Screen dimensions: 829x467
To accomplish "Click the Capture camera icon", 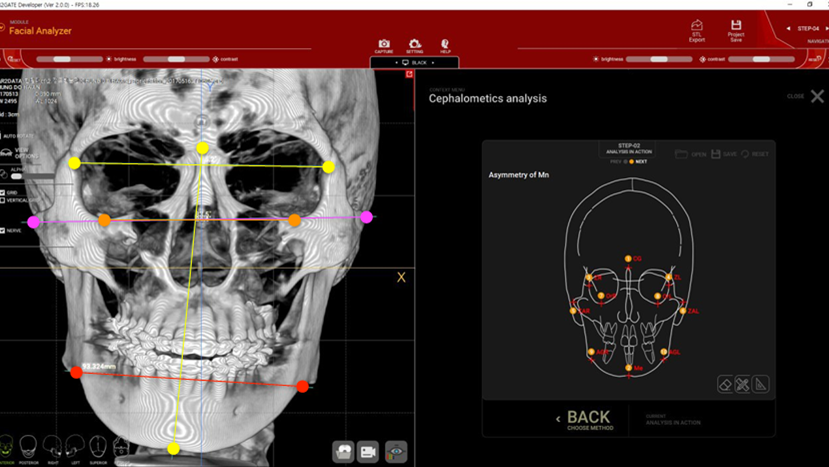I will (x=384, y=45).
